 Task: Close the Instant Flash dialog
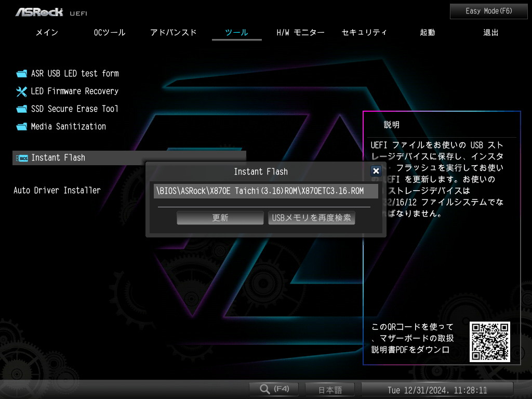pos(376,171)
